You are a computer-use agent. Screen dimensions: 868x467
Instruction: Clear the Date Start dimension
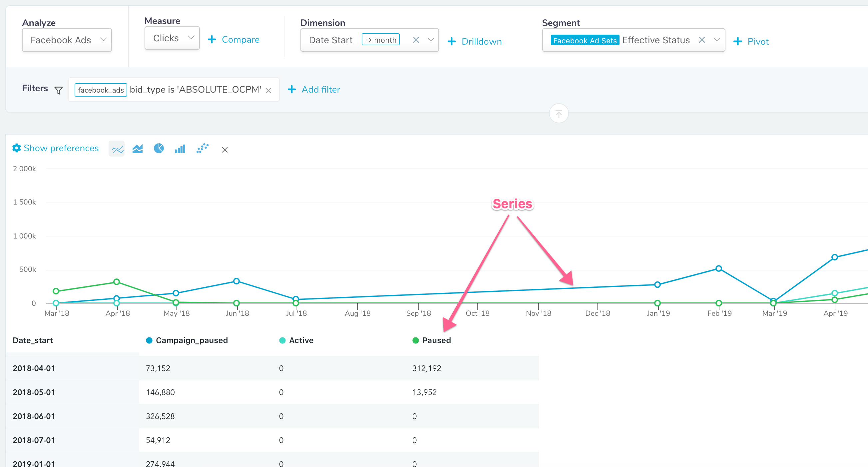[x=416, y=40]
